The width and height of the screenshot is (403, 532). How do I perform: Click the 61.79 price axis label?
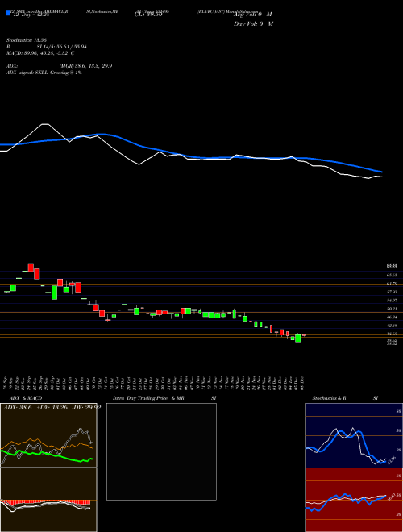[393, 283]
